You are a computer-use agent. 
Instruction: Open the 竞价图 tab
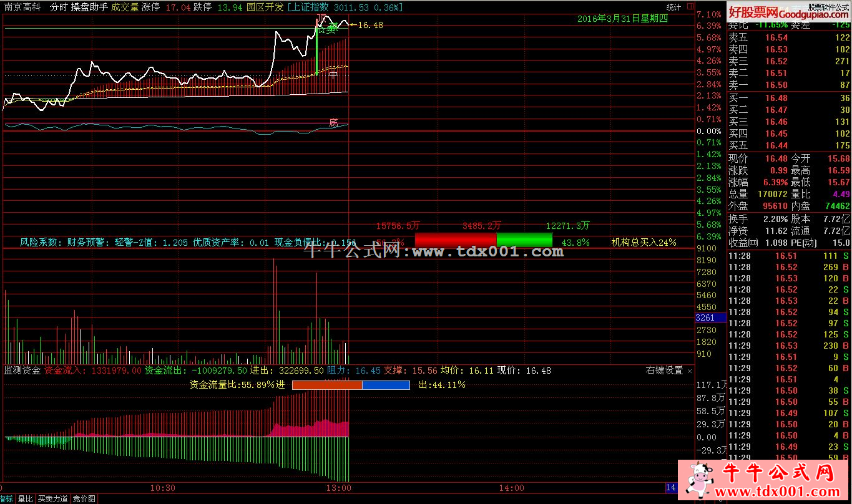84,499
